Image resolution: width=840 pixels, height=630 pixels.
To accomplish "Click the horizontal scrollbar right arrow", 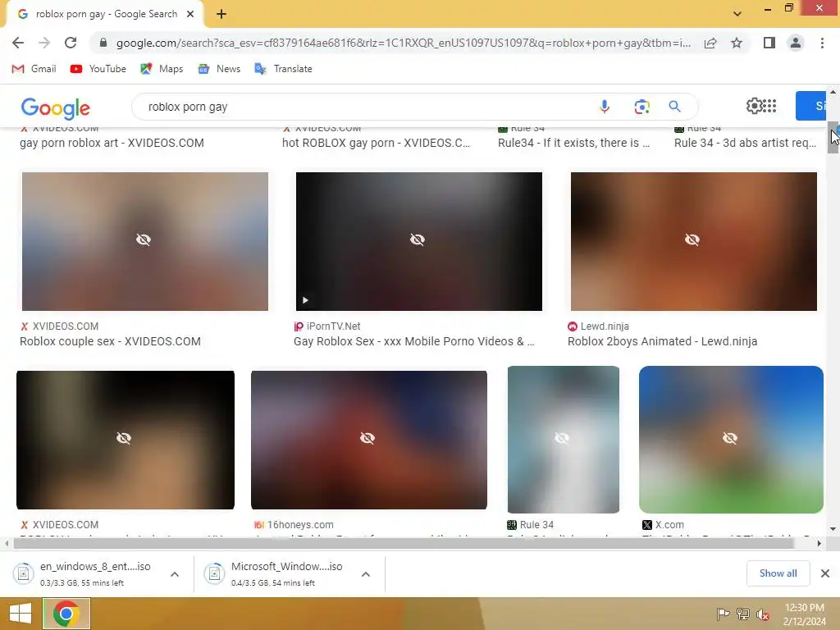I will point(819,544).
